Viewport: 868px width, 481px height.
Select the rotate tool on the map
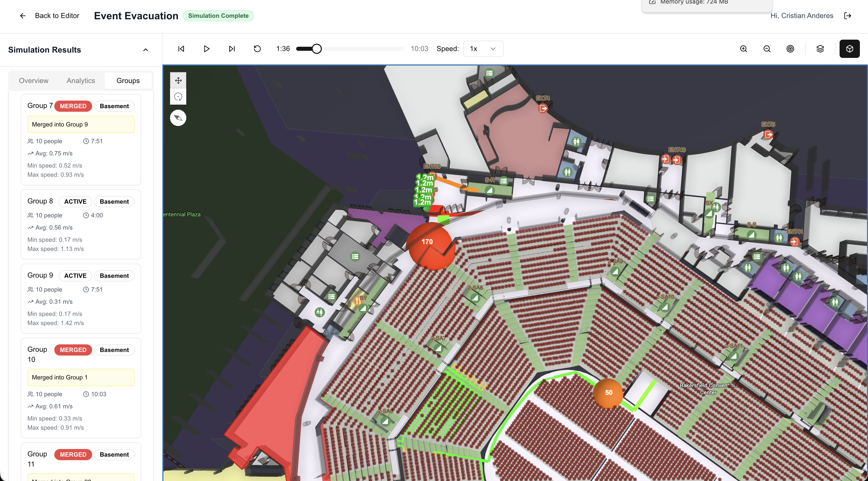click(178, 97)
